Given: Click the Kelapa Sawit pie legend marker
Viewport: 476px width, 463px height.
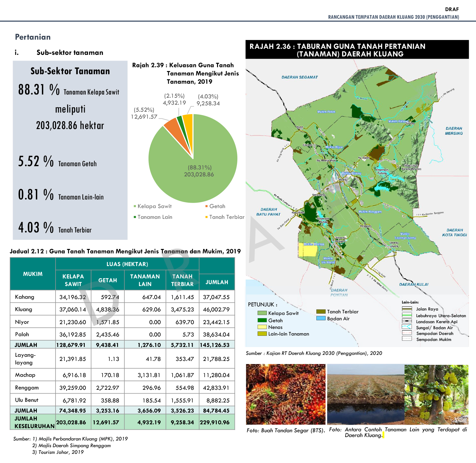Looking at the screenshot, I should click(x=135, y=206).
